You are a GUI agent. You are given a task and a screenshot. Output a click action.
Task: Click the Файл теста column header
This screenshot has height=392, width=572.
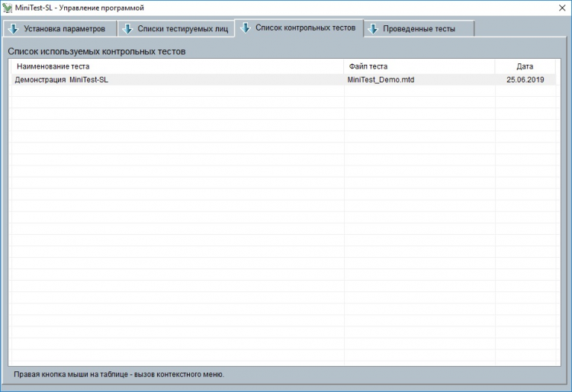(x=419, y=66)
